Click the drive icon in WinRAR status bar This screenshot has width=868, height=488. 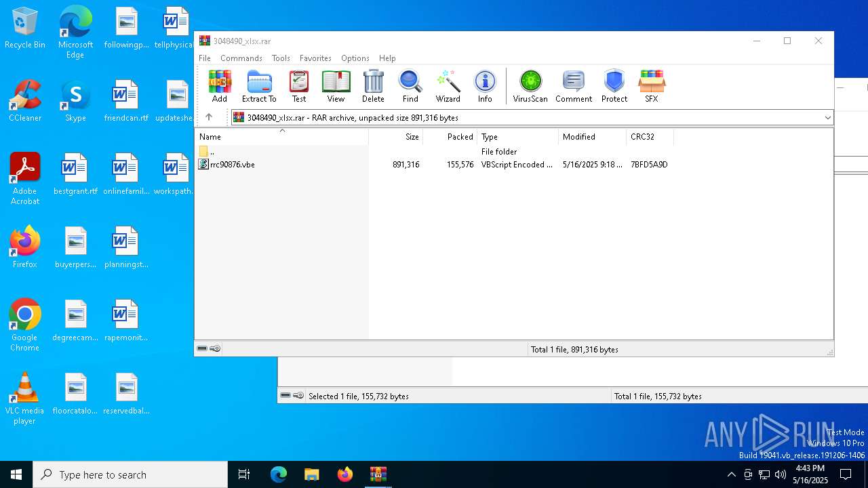pyautogui.click(x=202, y=348)
